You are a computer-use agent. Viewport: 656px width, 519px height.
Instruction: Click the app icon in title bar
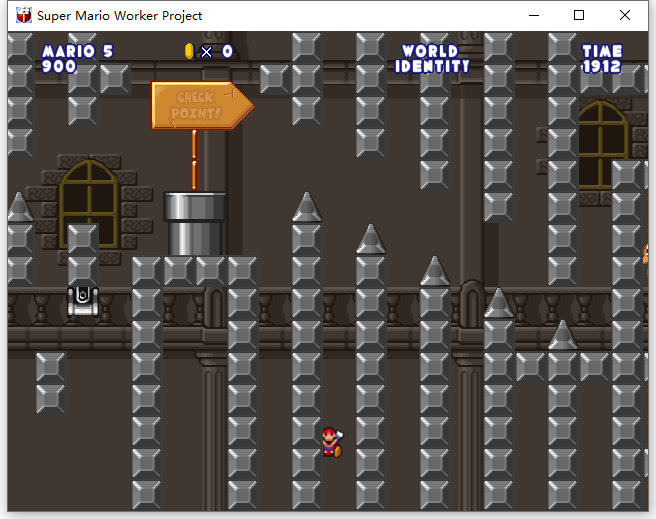coord(24,15)
